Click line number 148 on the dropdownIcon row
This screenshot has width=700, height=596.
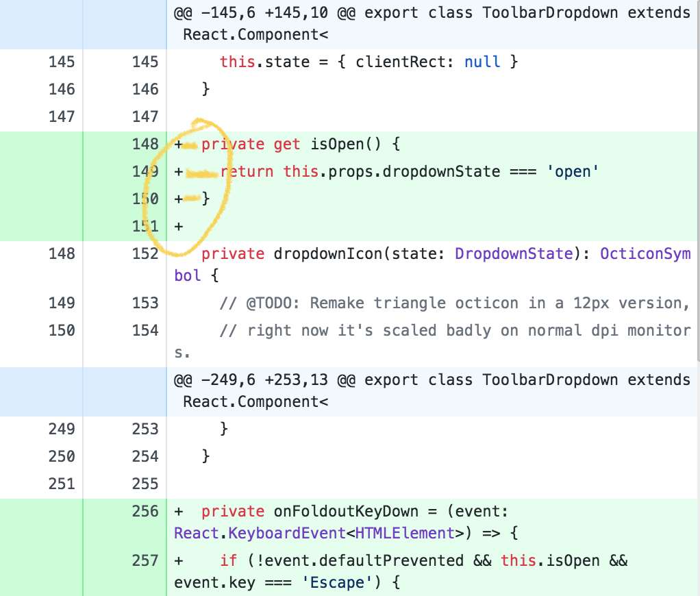point(62,253)
